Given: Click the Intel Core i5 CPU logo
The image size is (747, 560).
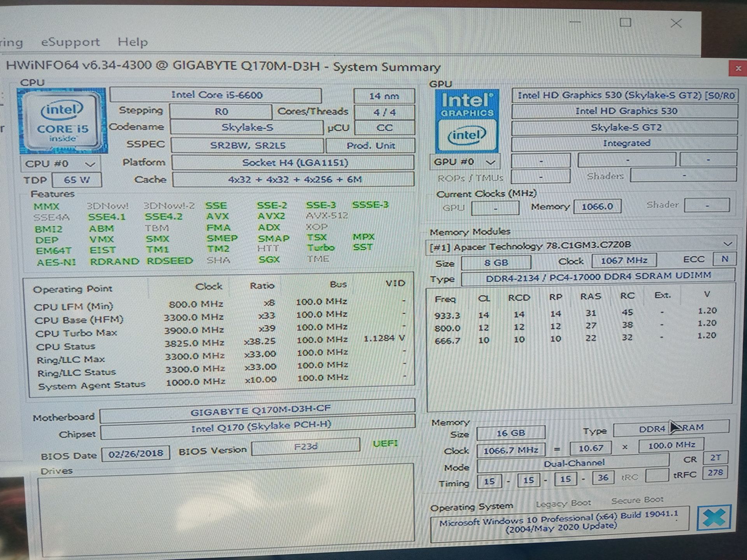Looking at the screenshot, I should click(62, 121).
